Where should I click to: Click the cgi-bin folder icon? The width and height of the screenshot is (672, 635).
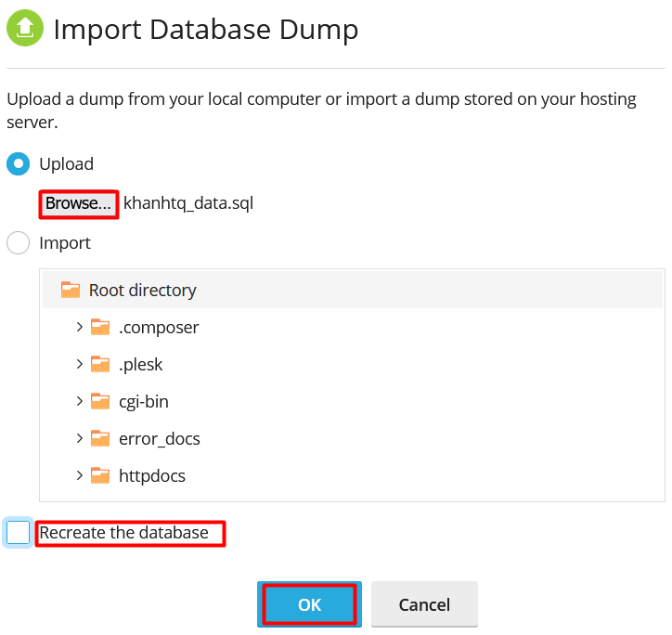point(100,401)
